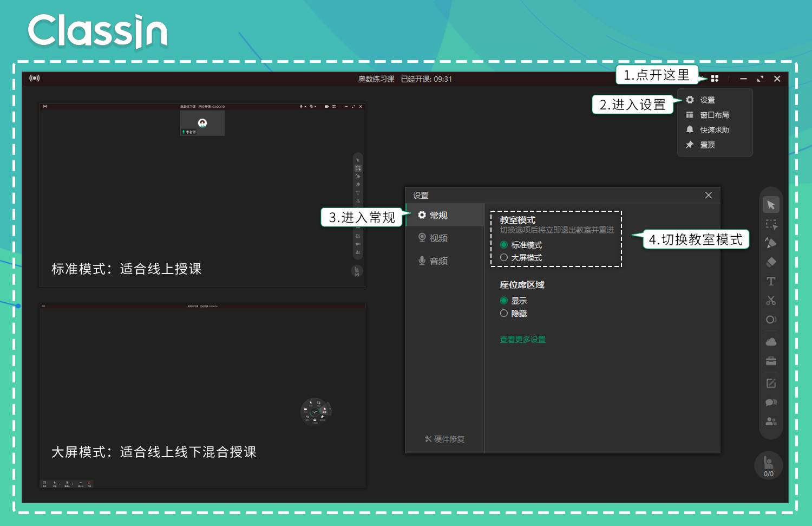Click the teacher avatar in standard preview
The height and width of the screenshot is (526, 812).
(202, 123)
